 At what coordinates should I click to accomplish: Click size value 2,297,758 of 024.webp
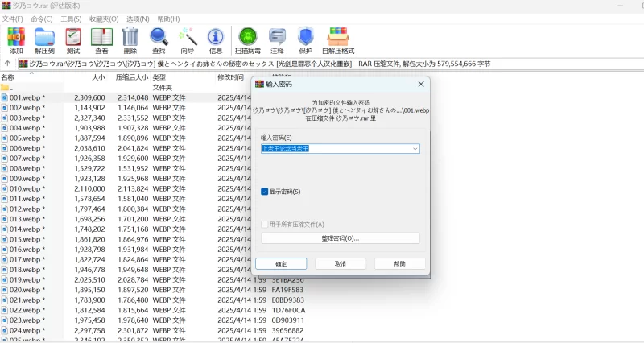[x=89, y=330]
